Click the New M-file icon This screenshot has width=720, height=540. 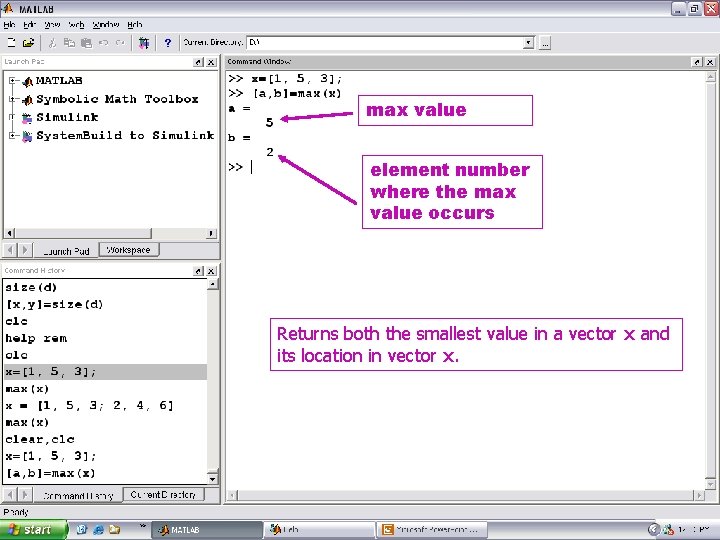[x=11, y=43]
